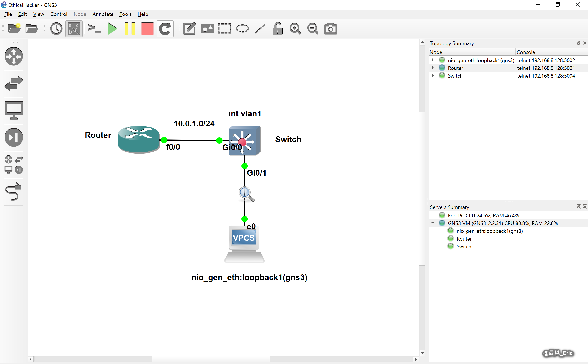Viewport: 588px width, 364px height.
Task: Click the Gi0/1 interface label
Action: click(256, 173)
